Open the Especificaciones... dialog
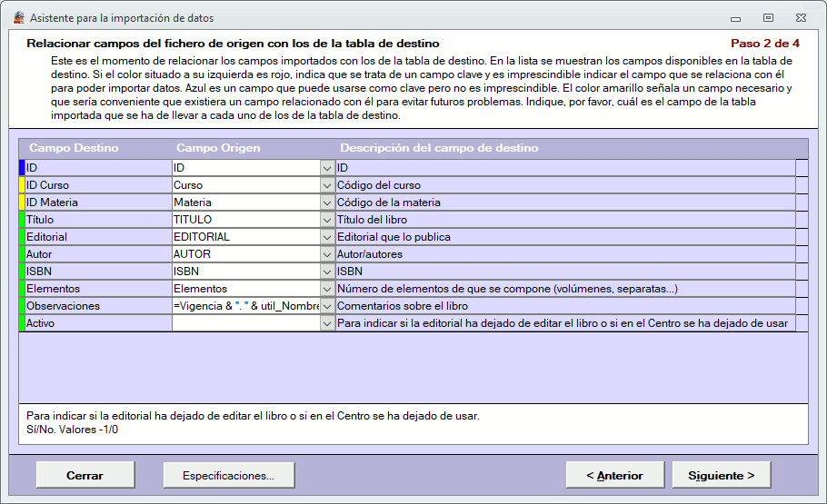 click(x=228, y=476)
